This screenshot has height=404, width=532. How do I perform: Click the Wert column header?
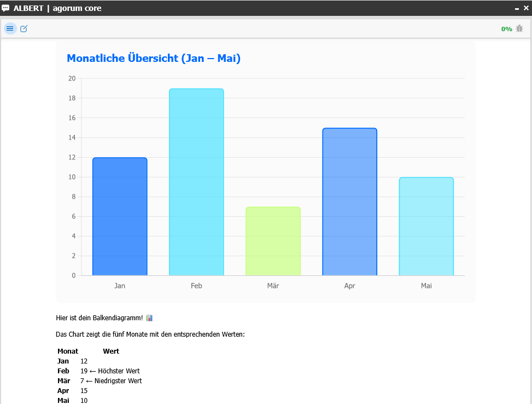pyautogui.click(x=111, y=351)
